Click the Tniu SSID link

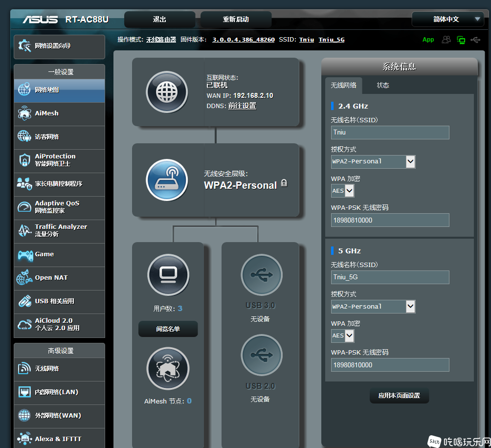(307, 40)
